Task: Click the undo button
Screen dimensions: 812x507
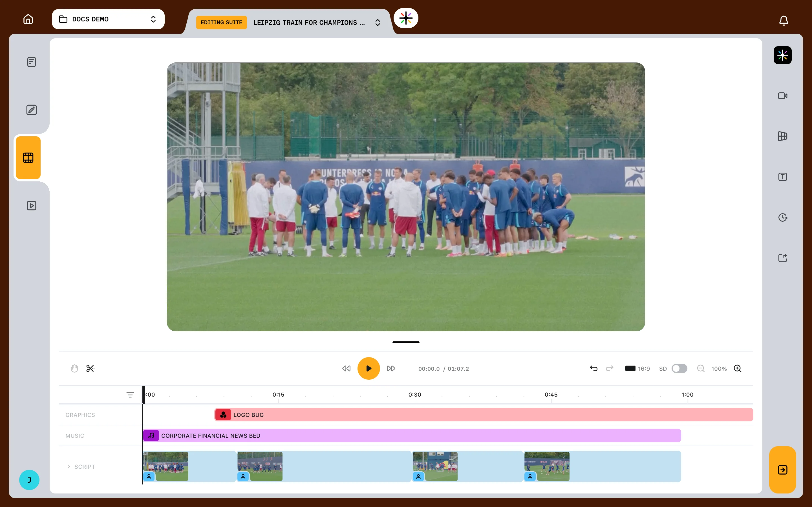Action: point(593,368)
